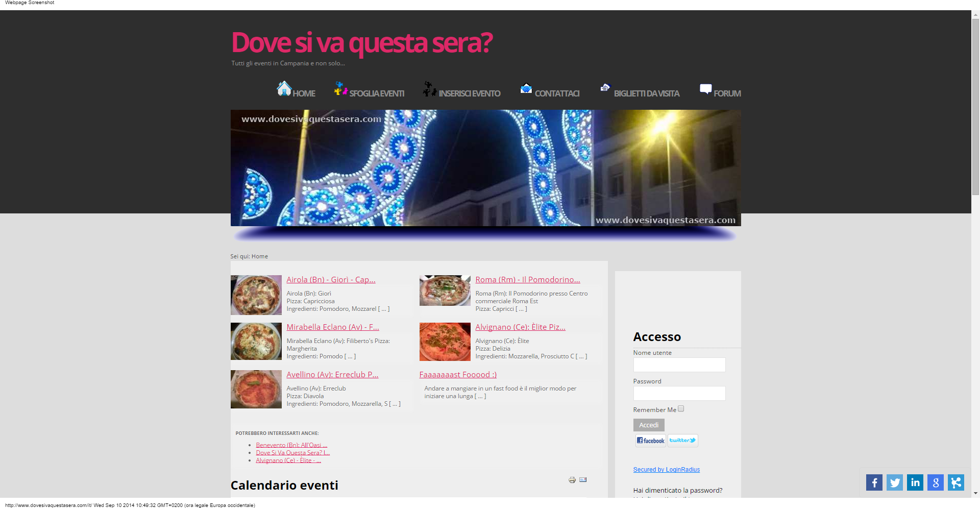The image size is (980, 508).
Task: Click the house icon beside HOME
Action: pyautogui.click(x=284, y=88)
